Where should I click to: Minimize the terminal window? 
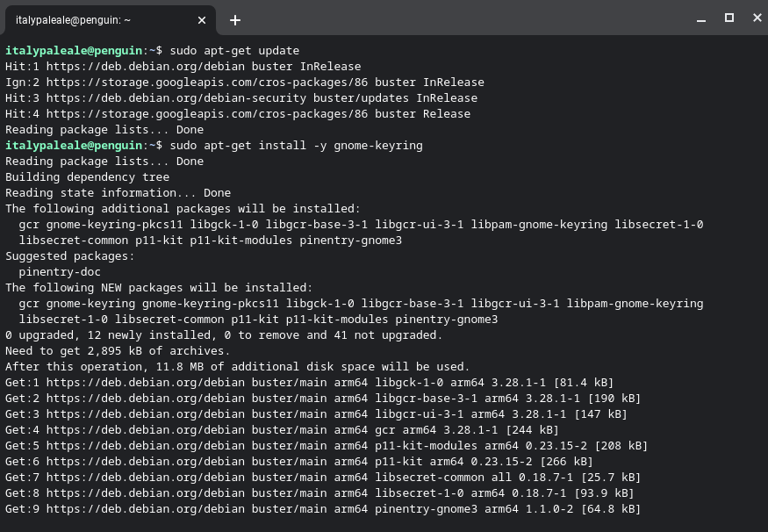700,18
